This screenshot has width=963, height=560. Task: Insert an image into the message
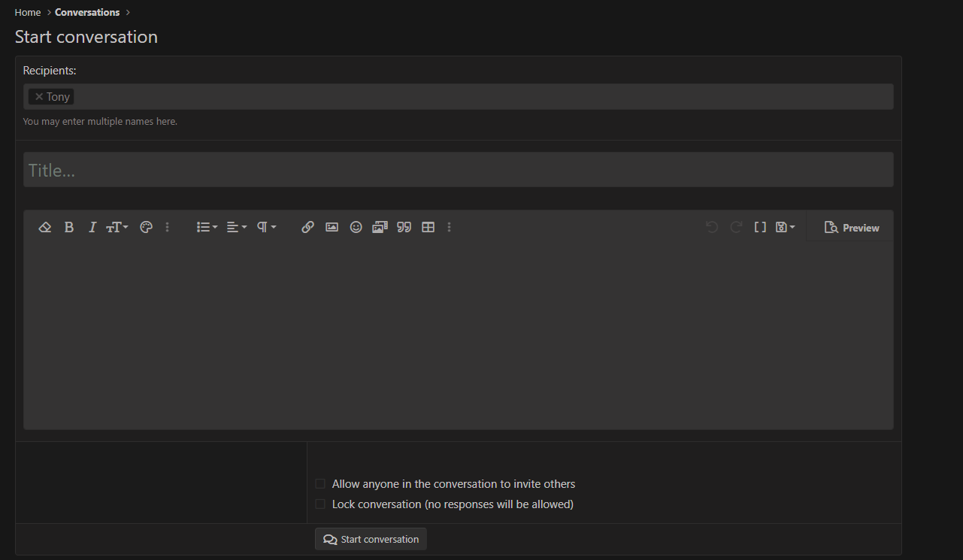tap(332, 227)
